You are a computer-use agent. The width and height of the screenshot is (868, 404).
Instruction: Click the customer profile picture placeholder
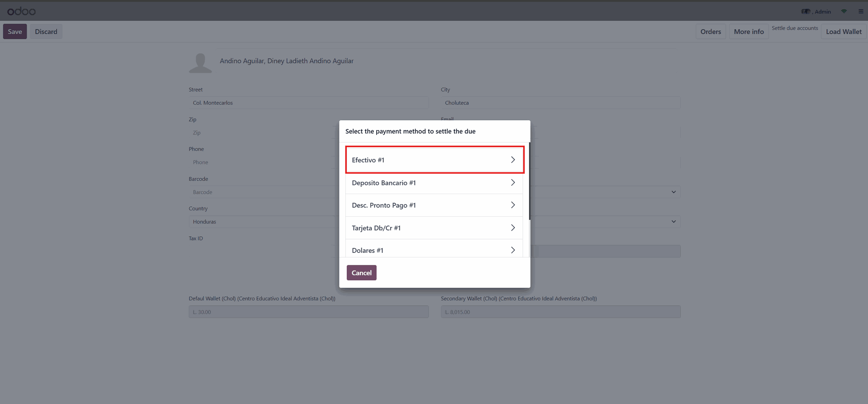pyautogui.click(x=200, y=63)
